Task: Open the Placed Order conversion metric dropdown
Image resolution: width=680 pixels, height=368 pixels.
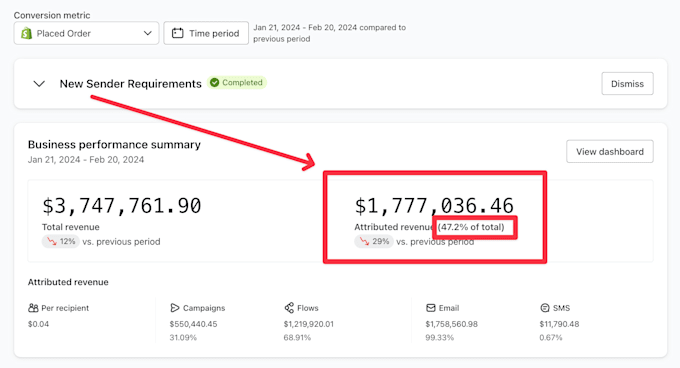Action: 86,33
